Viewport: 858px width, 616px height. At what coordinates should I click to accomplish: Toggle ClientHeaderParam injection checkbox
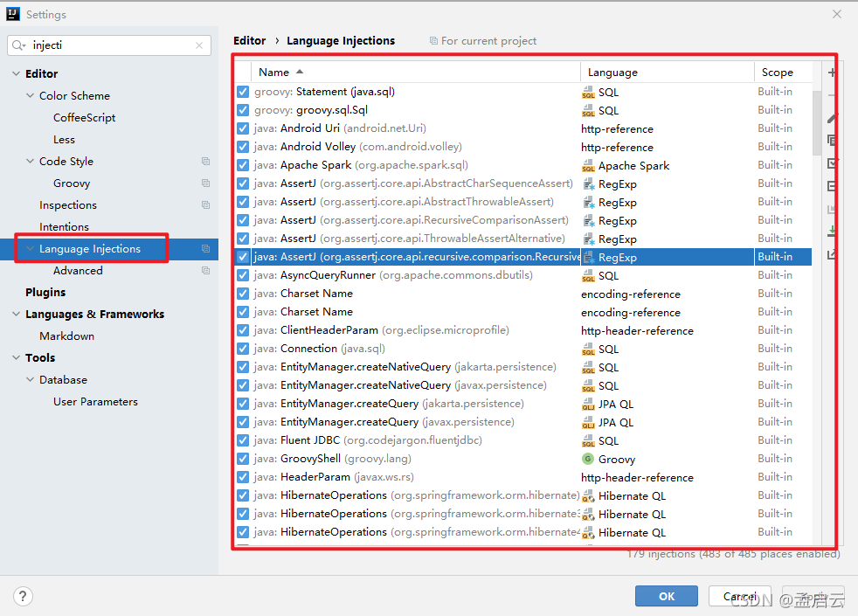[x=243, y=330]
